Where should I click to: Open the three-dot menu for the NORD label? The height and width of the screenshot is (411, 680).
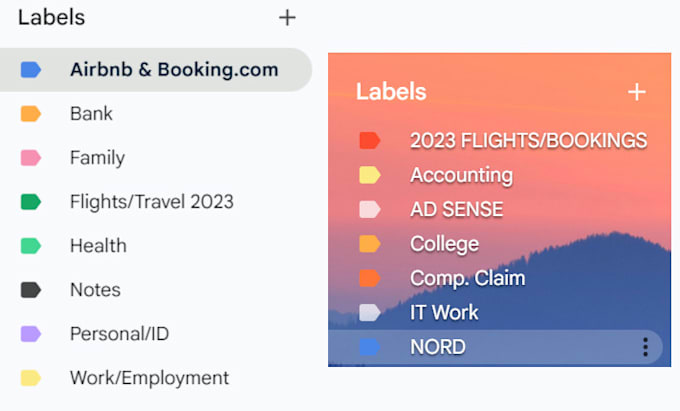click(646, 347)
